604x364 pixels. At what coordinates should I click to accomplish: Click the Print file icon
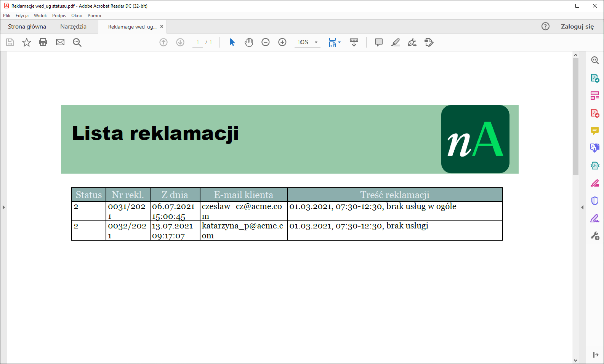click(x=43, y=42)
